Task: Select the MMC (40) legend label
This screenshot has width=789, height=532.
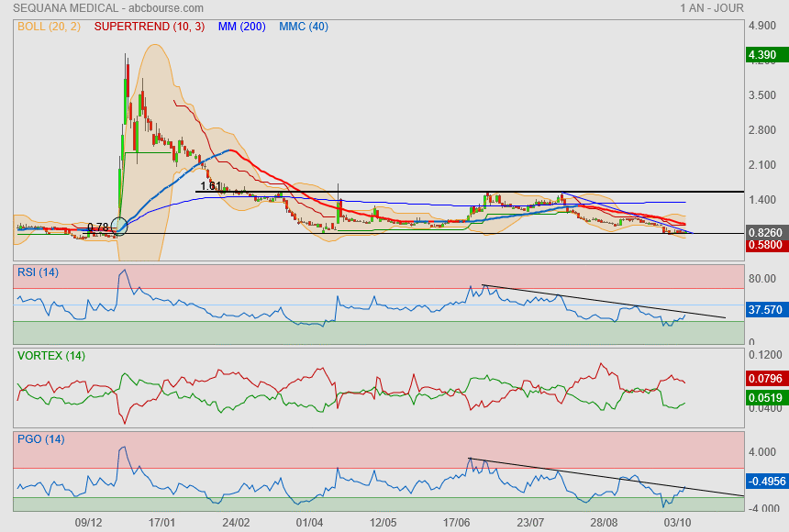Action: 303,27
